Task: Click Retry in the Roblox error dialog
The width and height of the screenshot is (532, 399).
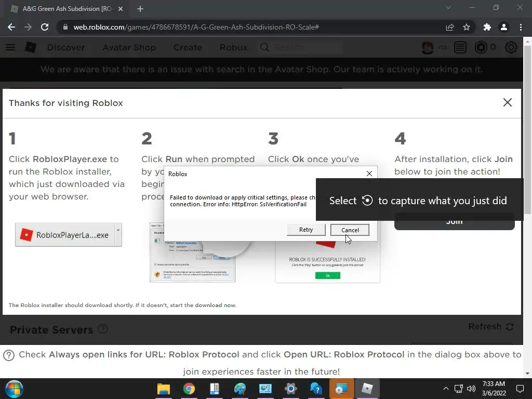Action: (x=306, y=230)
